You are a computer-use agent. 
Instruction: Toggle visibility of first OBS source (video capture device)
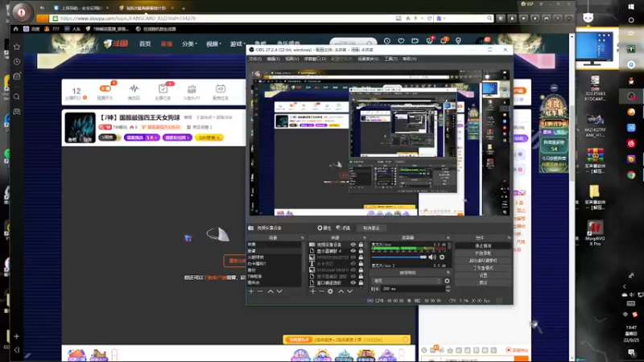point(353,245)
